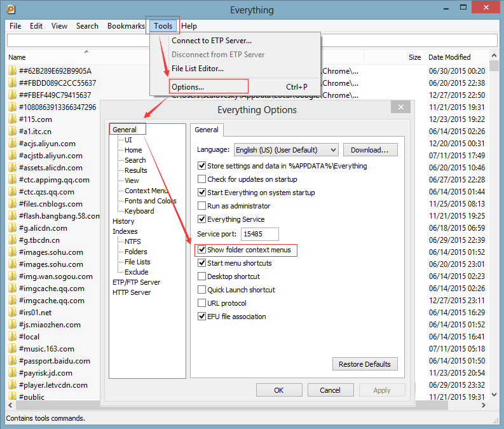Sort results by Name column header
The width and height of the screenshot is (504, 429).
click(17, 57)
